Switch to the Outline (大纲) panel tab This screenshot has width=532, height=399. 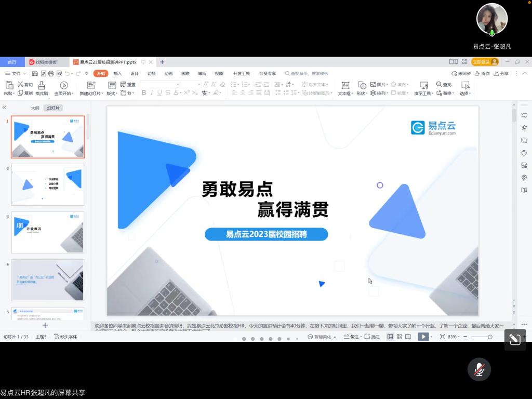point(35,108)
